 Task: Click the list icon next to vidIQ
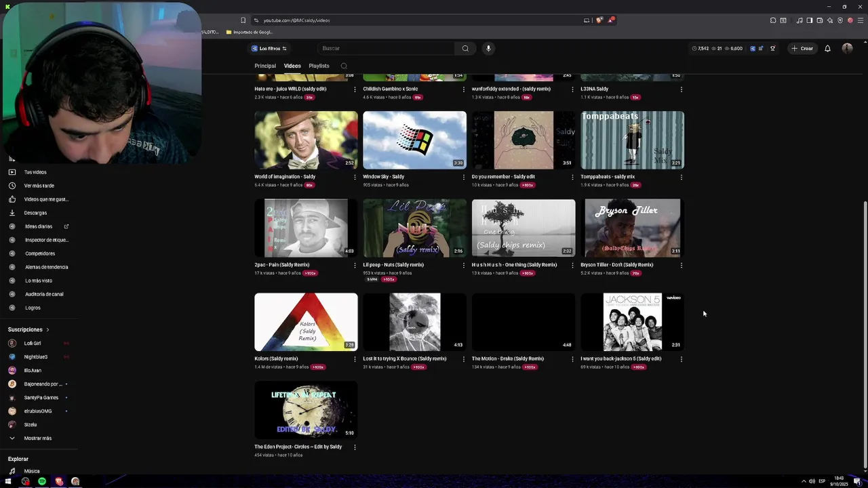pos(761,48)
